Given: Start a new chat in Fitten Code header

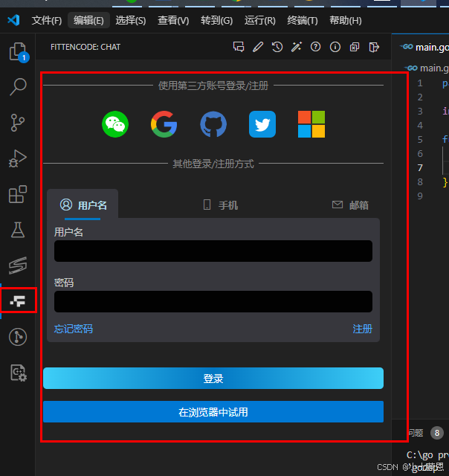Looking at the screenshot, I should (239, 47).
